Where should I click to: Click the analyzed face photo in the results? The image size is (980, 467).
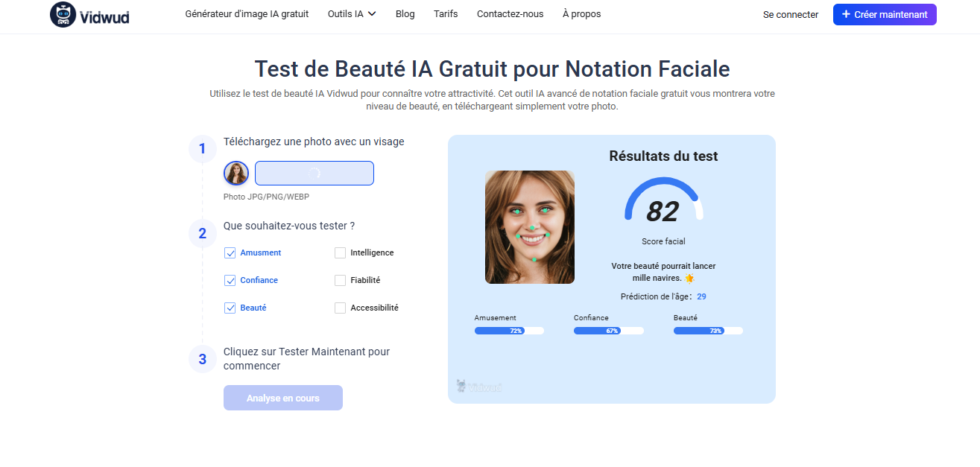click(x=529, y=227)
